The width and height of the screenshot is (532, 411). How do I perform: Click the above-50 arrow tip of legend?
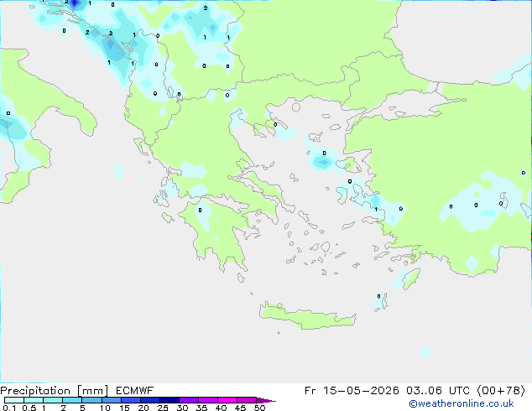click(x=266, y=400)
